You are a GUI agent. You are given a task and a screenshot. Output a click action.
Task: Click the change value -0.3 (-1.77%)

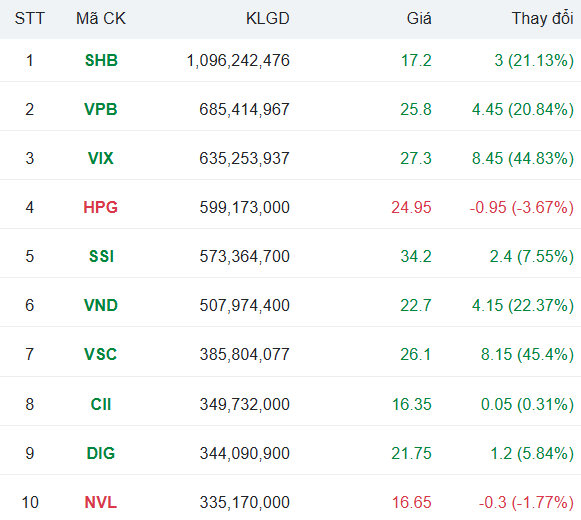(x=526, y=502)
